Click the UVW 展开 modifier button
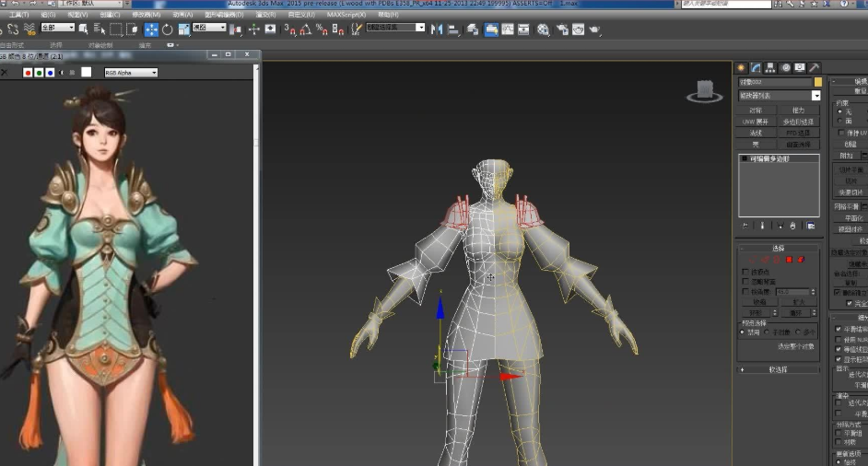Image resolution: width=868 pixels, height=466 pixels. click(756, 122)
